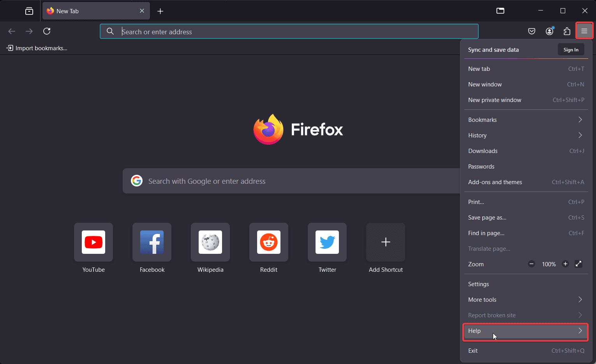The width and height of the screenshot is (596, 364).
Task: Open Passwords from the menu
Action: pos(526,167)
